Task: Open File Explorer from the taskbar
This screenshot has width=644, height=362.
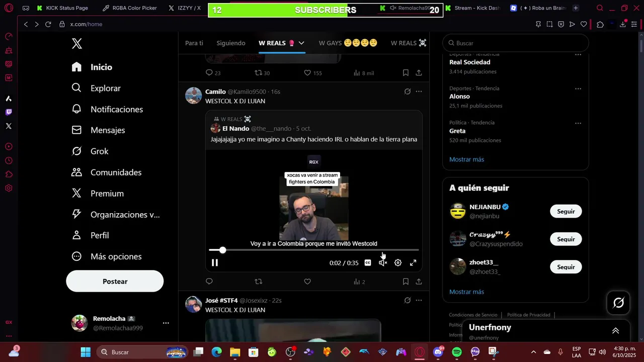Action: tap(235, 352)
